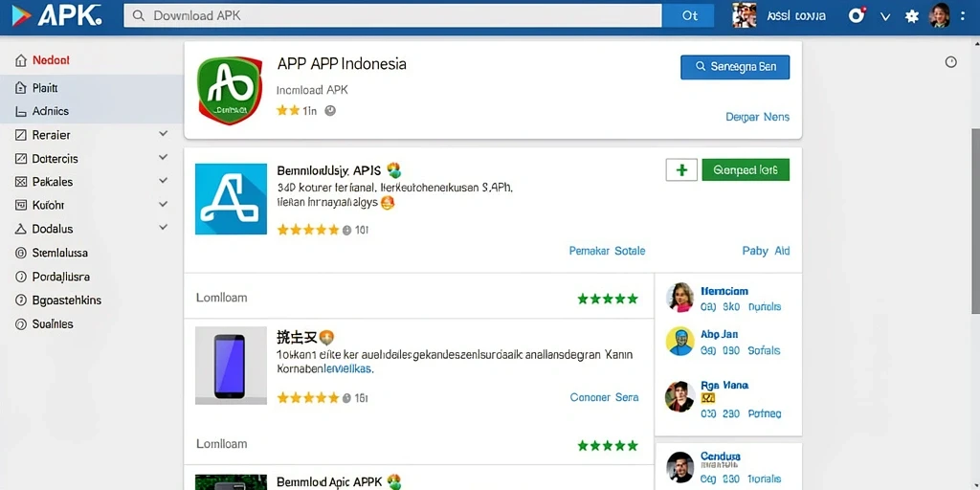Open the settings gear icon
Viewport: 980px width, 490px height.
point(912,17)
